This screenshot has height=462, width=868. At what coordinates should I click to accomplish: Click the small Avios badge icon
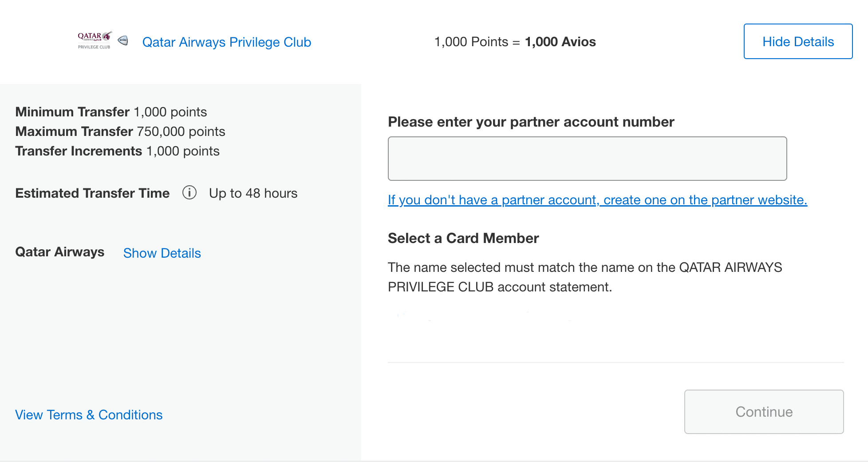click(123, 40)
